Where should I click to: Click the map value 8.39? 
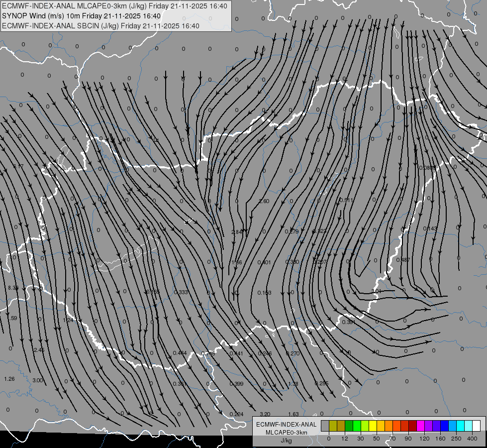(13, 288)
